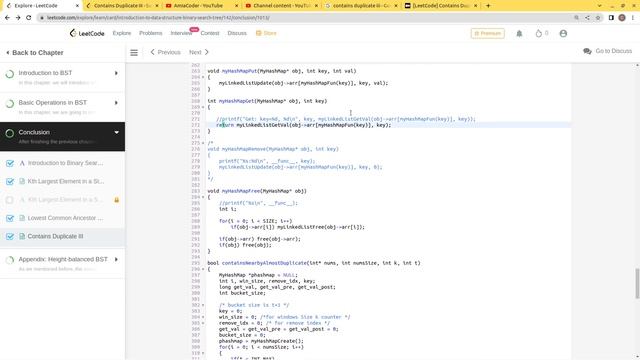Go Back to Chapter
Image resolution: width=640 pixels, height=360 pixels.
click(x=35, y=53)
